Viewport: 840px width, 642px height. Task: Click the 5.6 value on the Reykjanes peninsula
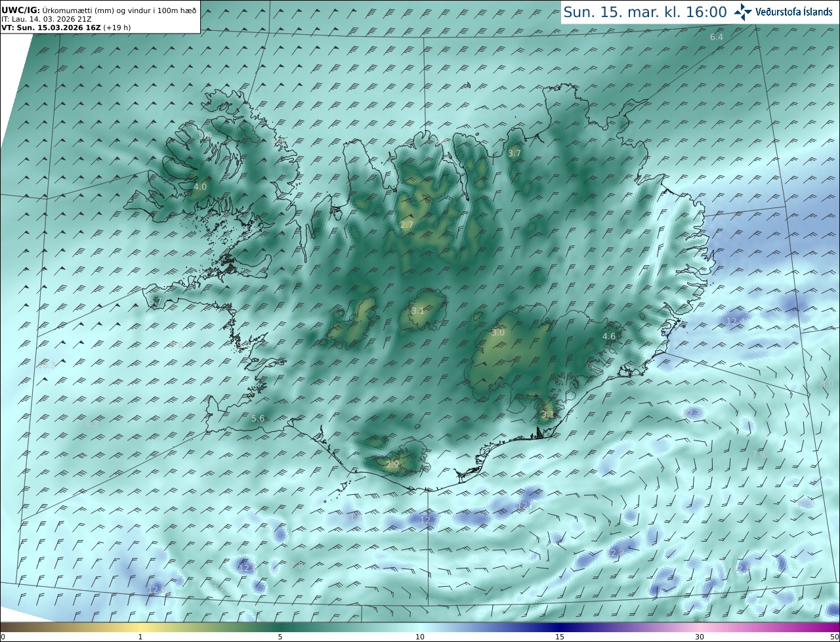point(258,418)
